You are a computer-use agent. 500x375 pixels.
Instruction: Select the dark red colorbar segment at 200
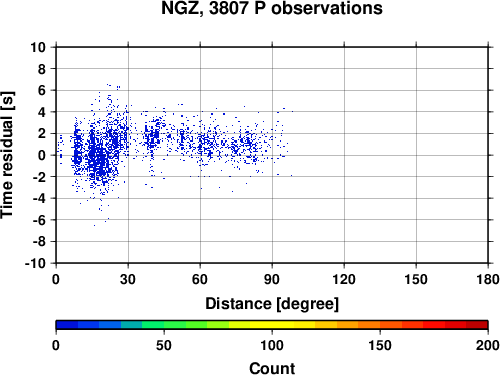pyautogui.click(x=477, y=325)
